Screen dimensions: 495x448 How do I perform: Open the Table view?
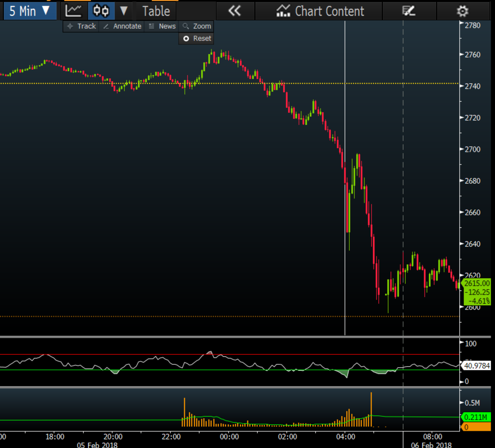(x=156, y=11)
